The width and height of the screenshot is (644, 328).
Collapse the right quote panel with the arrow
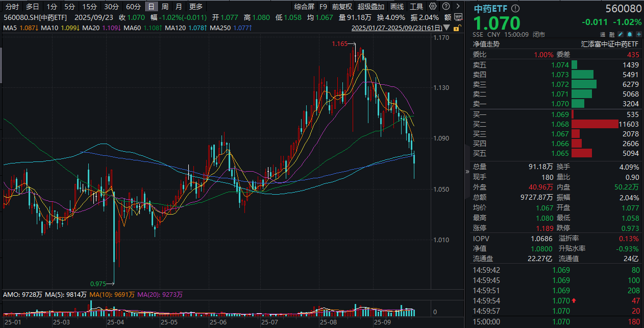pyautogui.click(x=466, y=172)
